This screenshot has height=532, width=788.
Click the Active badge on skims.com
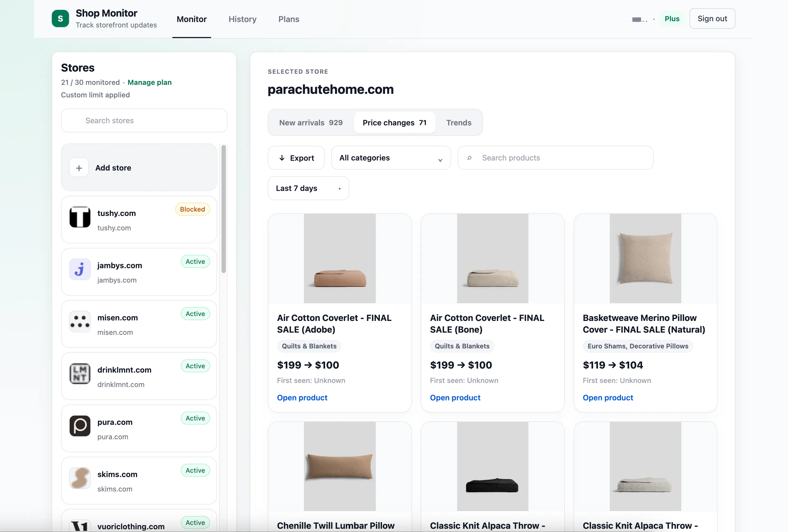[195, 470]
